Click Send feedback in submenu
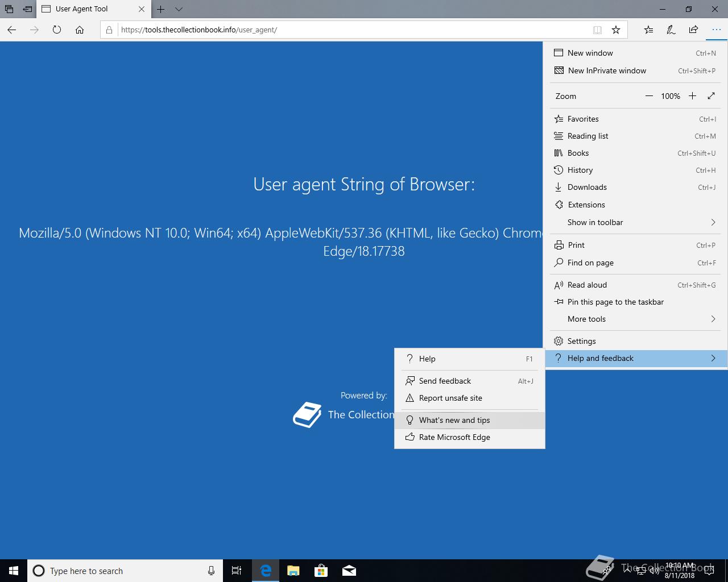728x582 pixels. pyautogui.click(x=469, y=381)
